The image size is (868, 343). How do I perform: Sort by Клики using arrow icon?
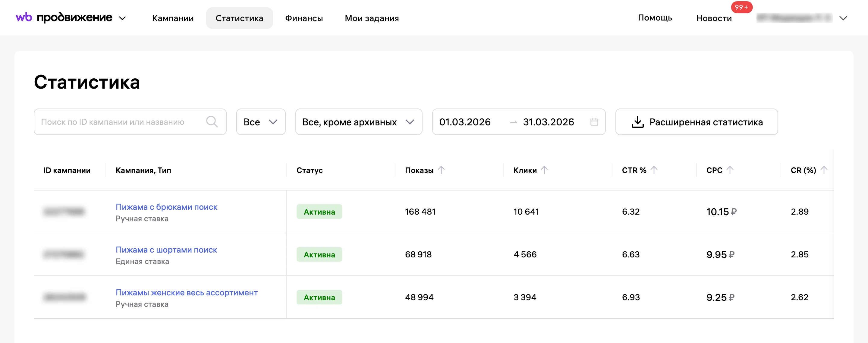[x=544, y=170]
